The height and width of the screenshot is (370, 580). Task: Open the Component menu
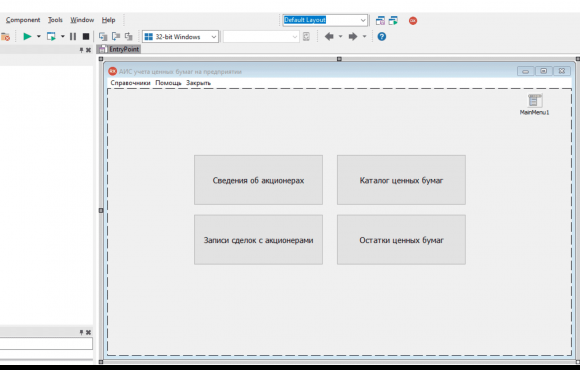[x=23, y=20]
